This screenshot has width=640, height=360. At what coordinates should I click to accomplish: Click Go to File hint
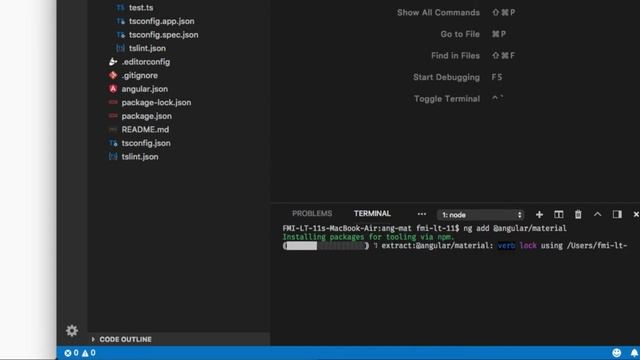pyautogui.click(x=460, y=34)
